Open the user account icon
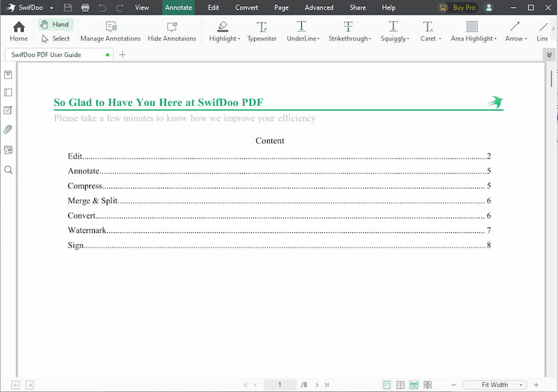558x392 pixels. (x=489, y=8)
